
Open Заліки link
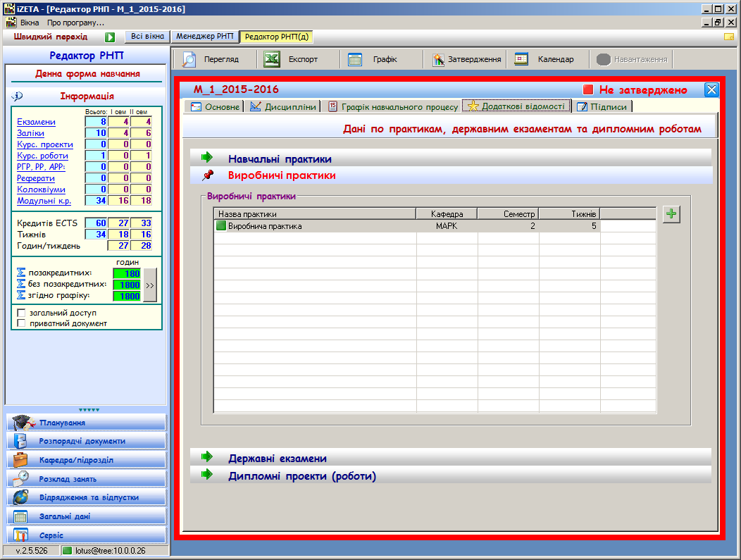[x=30, y=133]
